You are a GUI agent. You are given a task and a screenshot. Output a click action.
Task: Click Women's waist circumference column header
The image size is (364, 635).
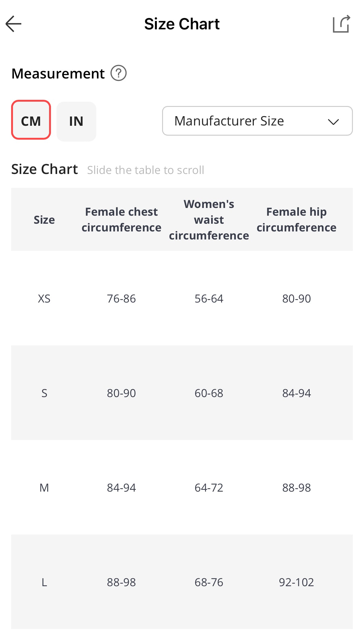coord(209,220)
